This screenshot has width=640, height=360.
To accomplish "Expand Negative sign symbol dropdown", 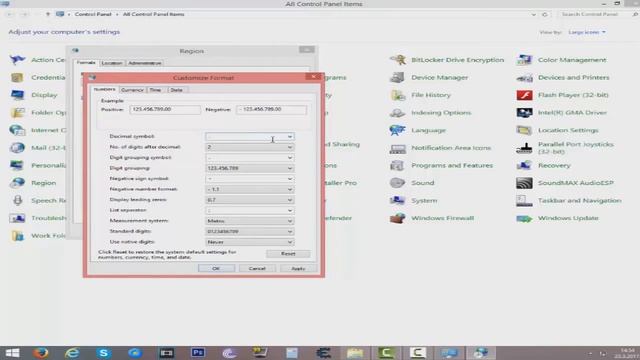I will pos(289,179).
